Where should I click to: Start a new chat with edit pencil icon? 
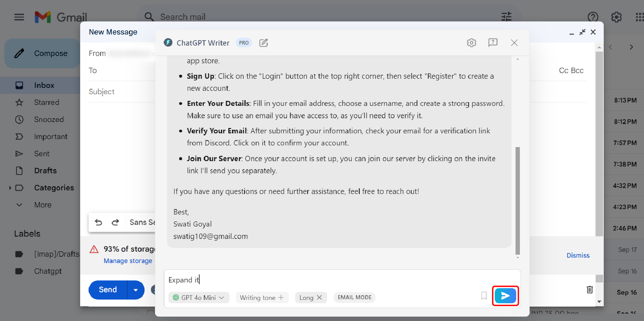point(264,43)
